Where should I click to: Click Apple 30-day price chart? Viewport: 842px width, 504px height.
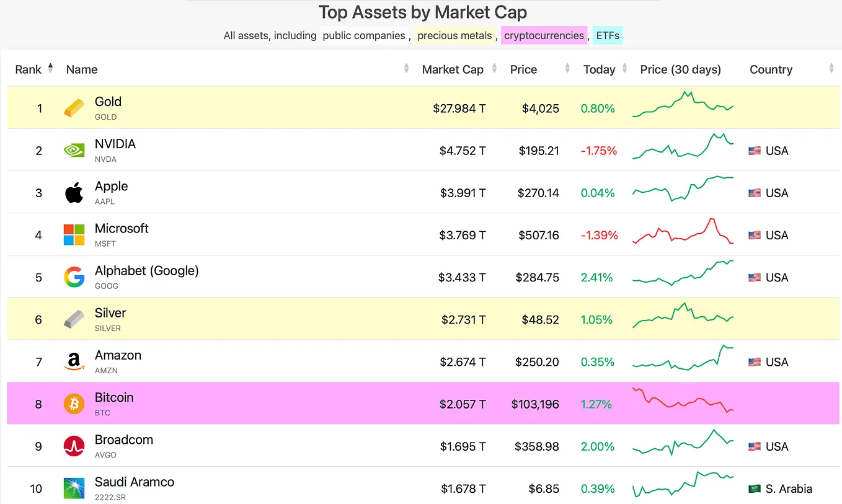(x=683, y=189)
